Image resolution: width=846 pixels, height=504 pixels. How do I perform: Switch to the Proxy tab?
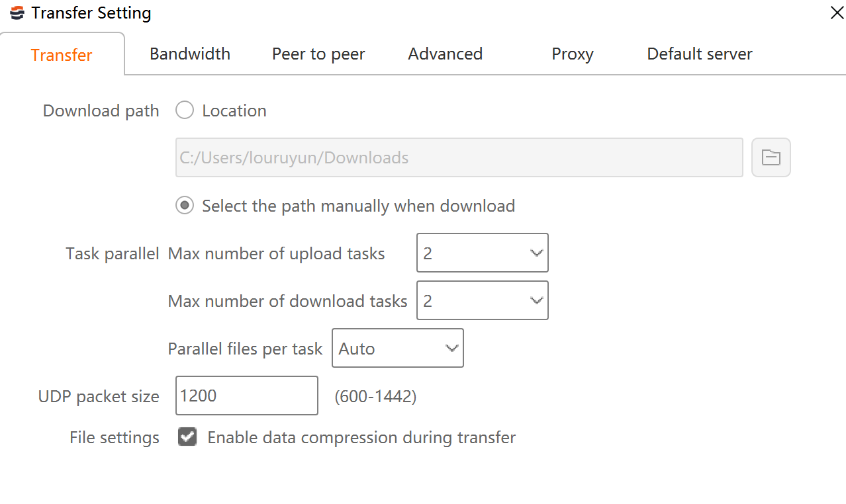tap(573, 54)
